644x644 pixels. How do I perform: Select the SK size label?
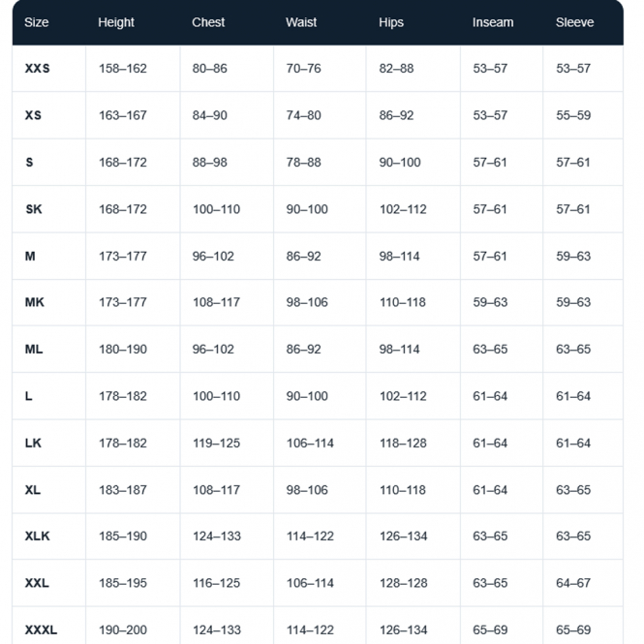point(34,209)
